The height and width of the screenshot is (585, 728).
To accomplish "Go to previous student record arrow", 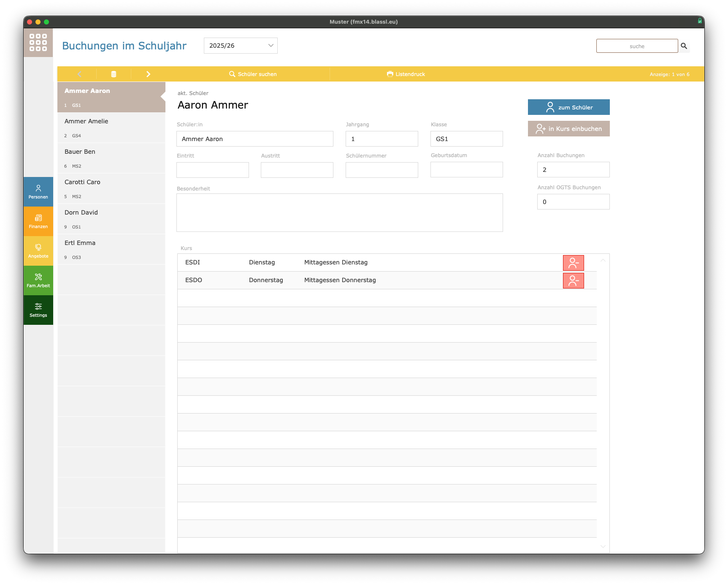I will [79, 74].
